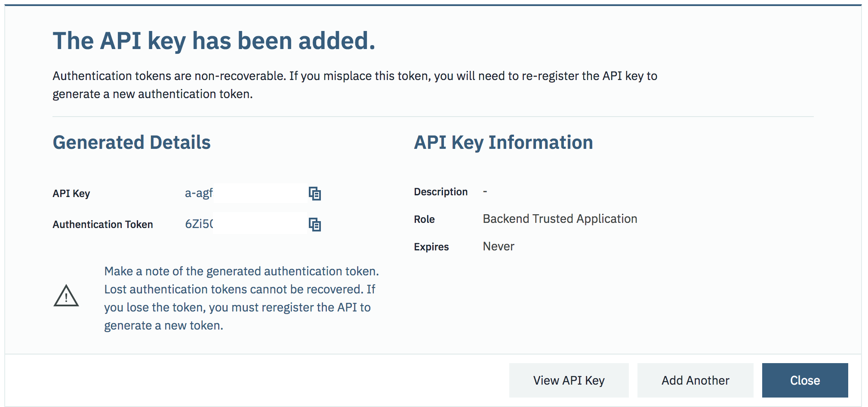Image resolution: width=868 pixels, height=407 pixels.
Task: Copy the API Key to clipboard
Action: pyautogui.click(x=315, y=194)
